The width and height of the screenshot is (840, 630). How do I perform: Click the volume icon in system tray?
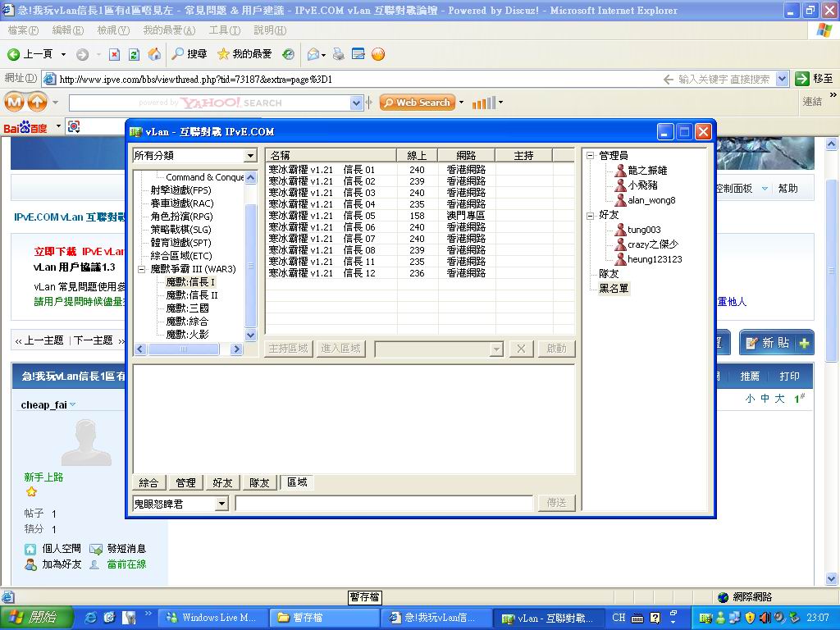[765, 616]
